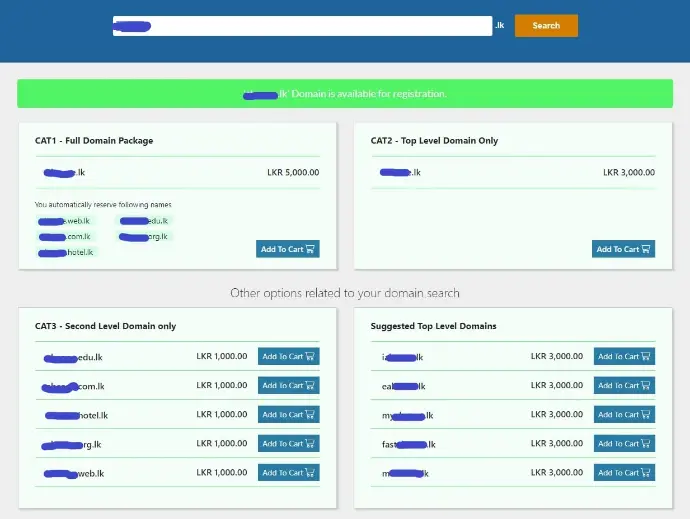Screen dimensions: 690x519
Task: Click cart icon on last suggested domain row
Action: 647,472
